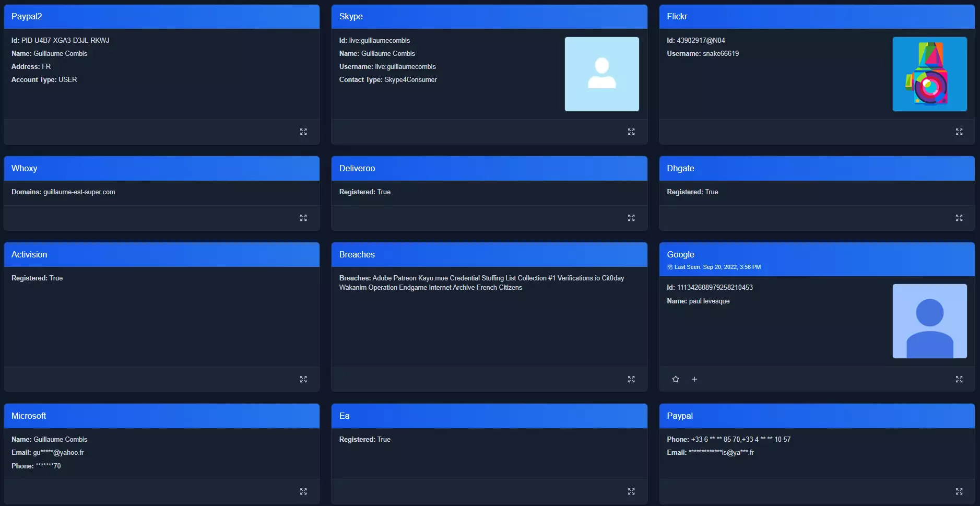
Task: Expand the Skype card
Action: pos(631,132)
